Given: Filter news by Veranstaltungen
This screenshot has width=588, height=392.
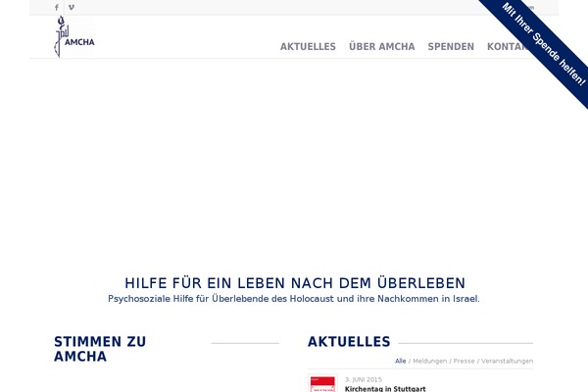Looking at the screenshot, I should (507, 361).
